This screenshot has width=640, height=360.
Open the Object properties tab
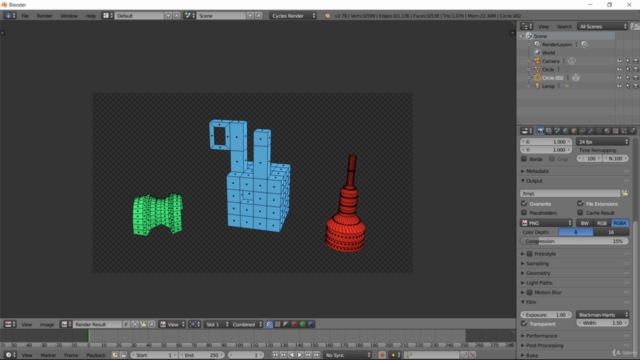[574, 131]
